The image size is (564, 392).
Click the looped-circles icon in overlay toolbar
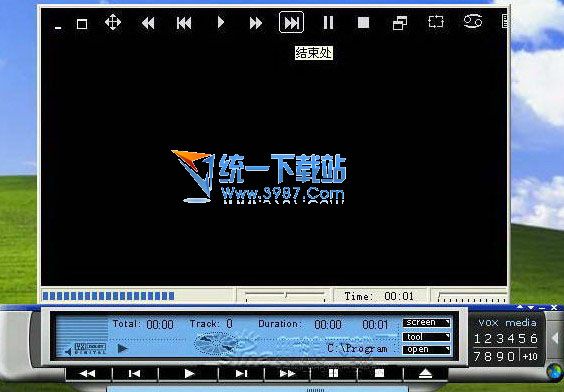click(473, 22)
